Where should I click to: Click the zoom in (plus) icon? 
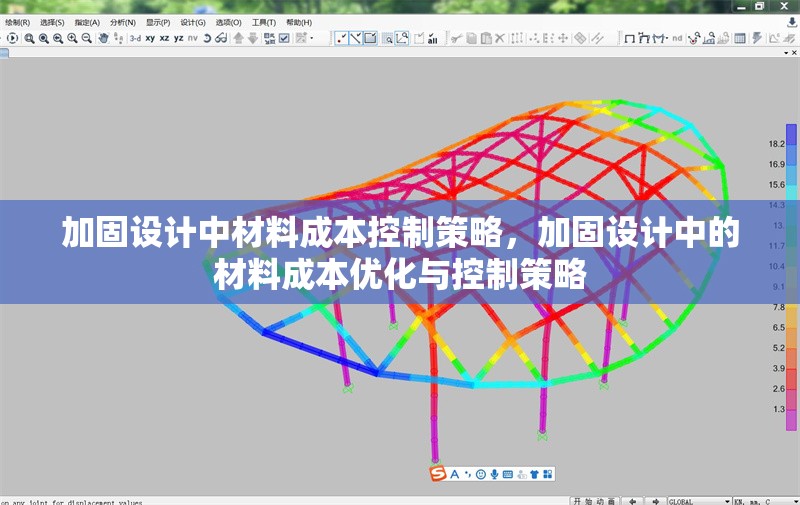click(72, 38)
